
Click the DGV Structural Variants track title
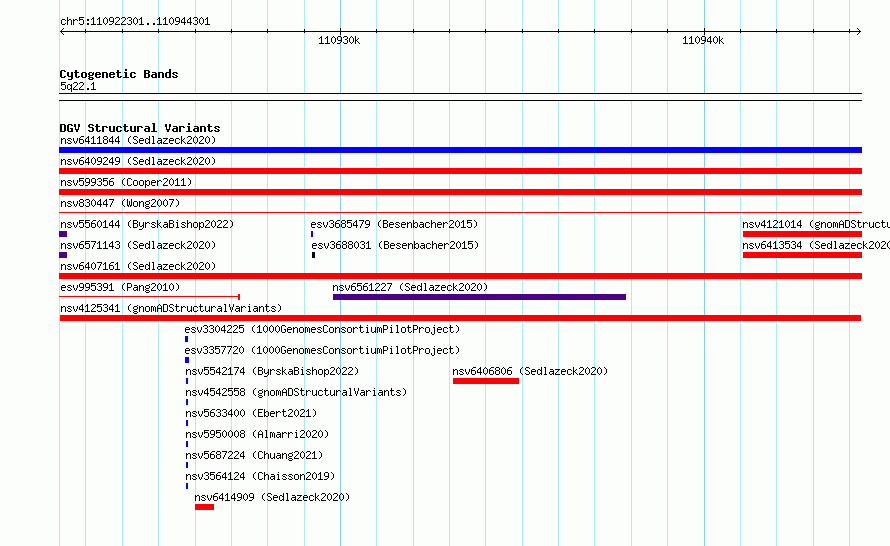[140, 128]
